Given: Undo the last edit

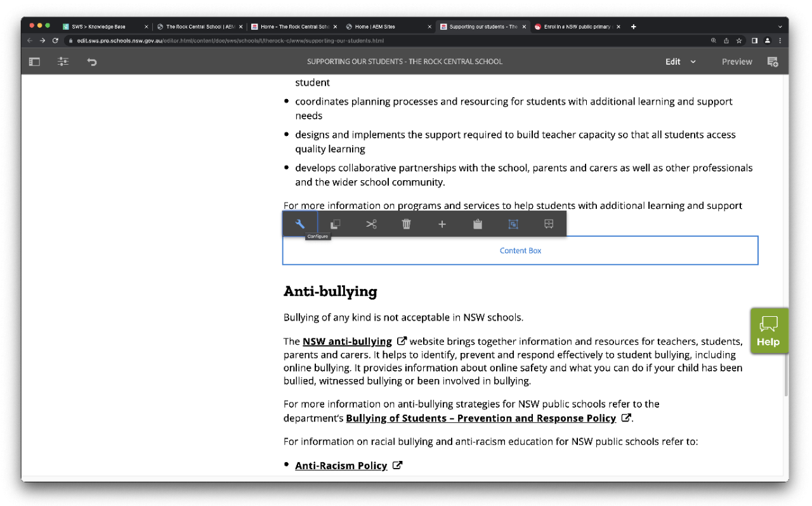Looking at the screenshot, I should (92, 62).
